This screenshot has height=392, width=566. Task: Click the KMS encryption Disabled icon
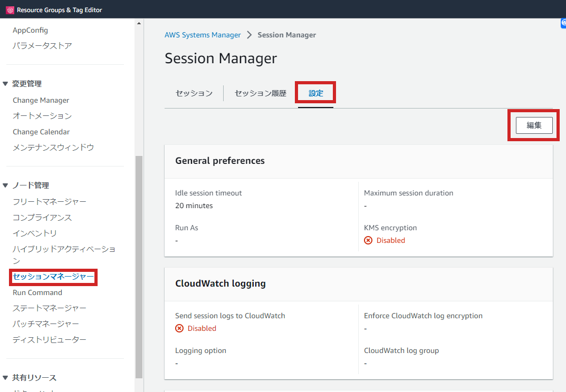368,241
